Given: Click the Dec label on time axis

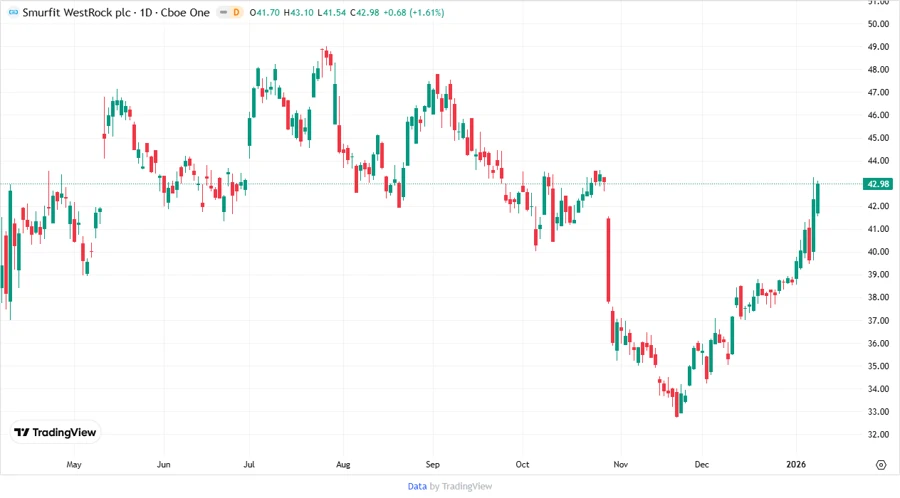Looking at the screenshot, I should tap(701, 464).
